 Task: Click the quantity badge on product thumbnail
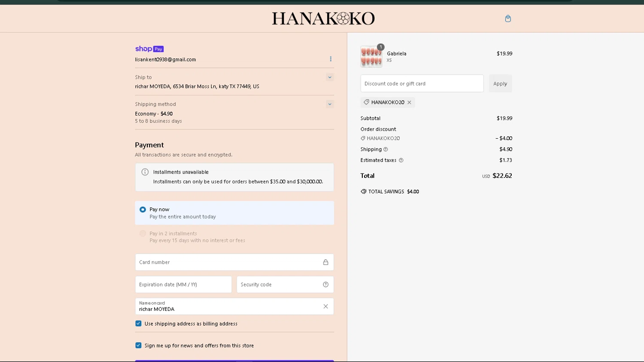(381, 47)
